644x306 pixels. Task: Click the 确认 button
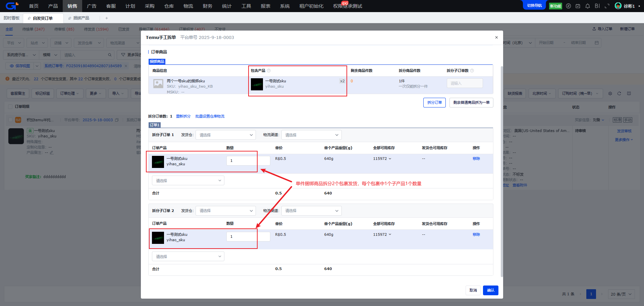490,290
